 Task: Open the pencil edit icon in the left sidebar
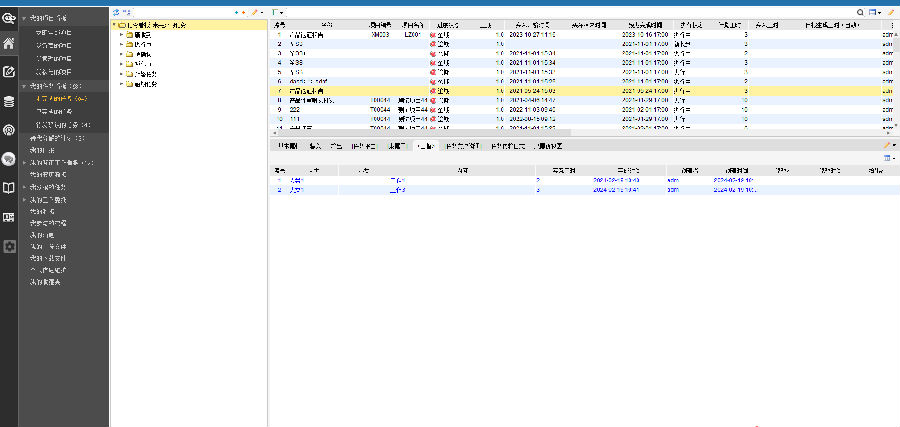(9, 72)
